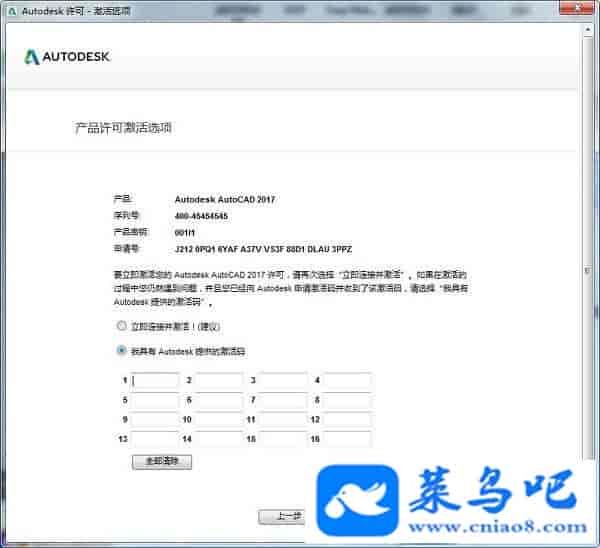
Task: Click activation code field 1
Action: [155, 380]
